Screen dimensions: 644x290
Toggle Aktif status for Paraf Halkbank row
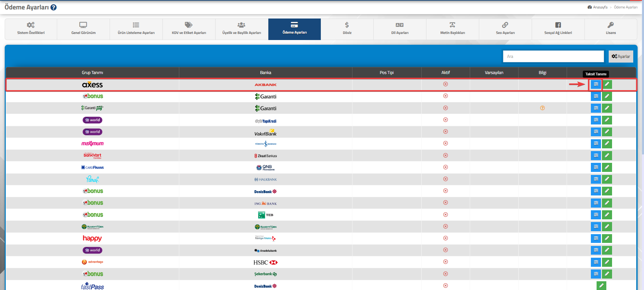[x=446, y=179]
